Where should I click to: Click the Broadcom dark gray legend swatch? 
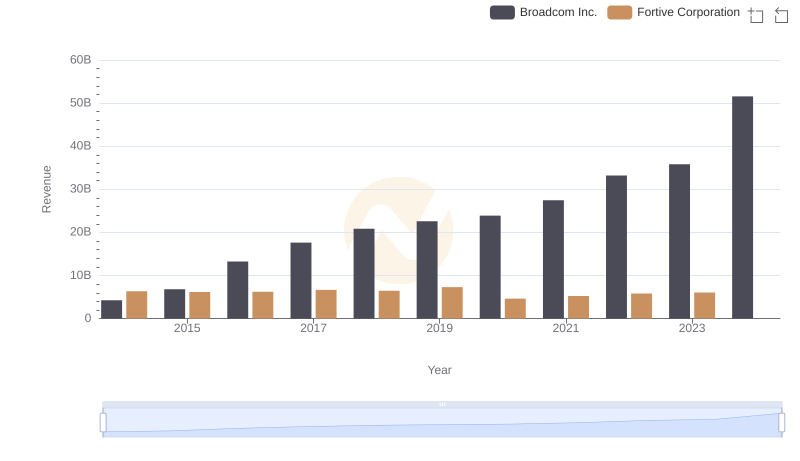pyautogui.click(x=502, y=12)
